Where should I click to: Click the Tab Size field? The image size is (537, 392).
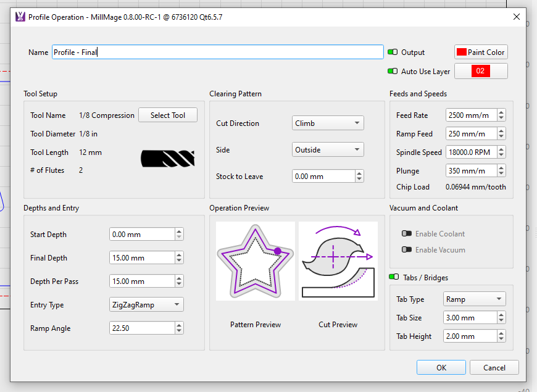click(x=470, y=318)
